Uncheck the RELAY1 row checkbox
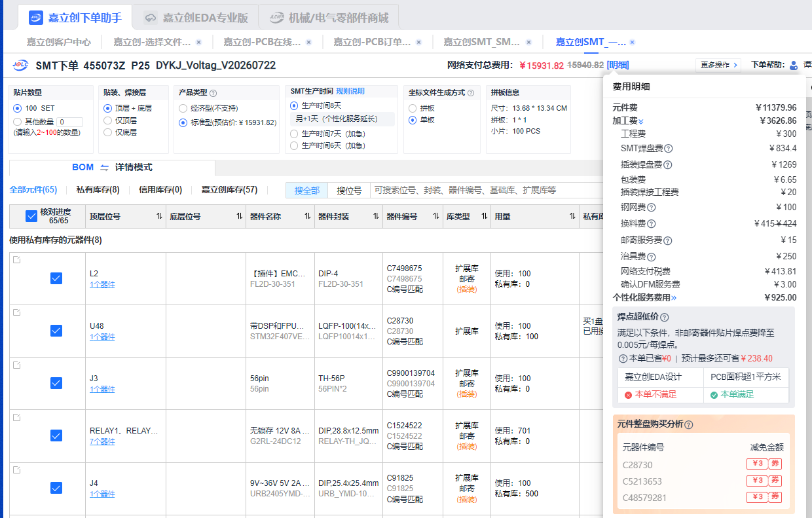The image size is (812, 518). 56,435
